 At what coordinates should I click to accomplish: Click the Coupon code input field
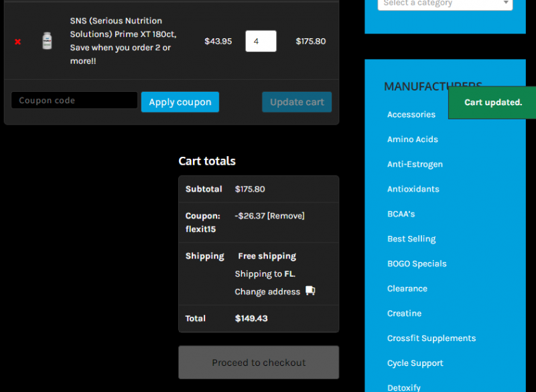point(74,101)
